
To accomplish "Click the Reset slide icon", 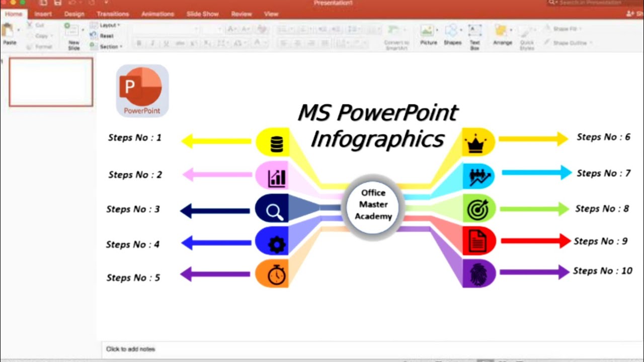I will [93, 36].
